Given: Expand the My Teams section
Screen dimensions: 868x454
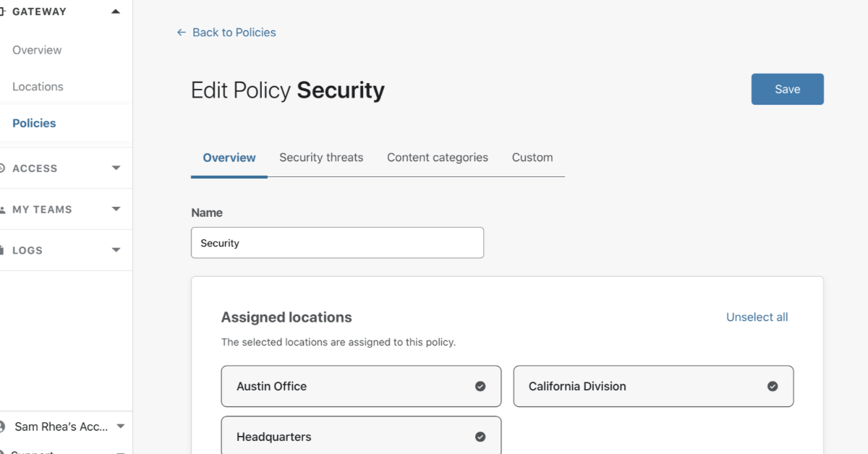Looking at the screenshot, I should (x=116, y=209).
